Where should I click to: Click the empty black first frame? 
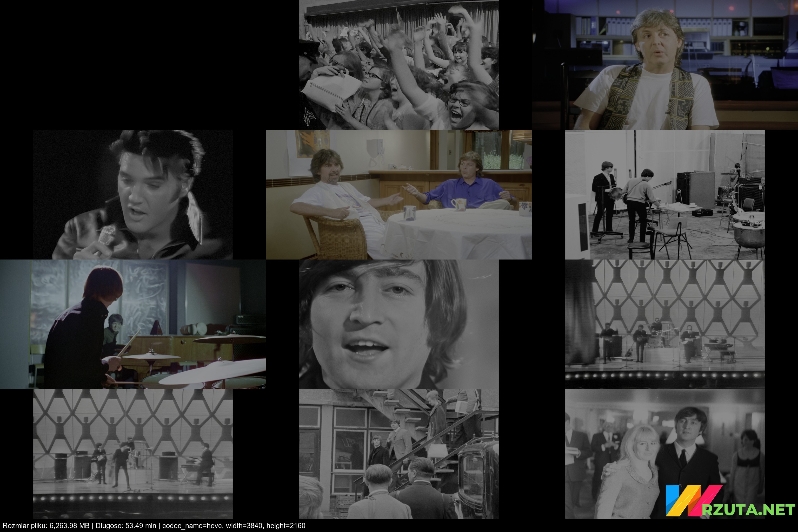tap(133, 64)
